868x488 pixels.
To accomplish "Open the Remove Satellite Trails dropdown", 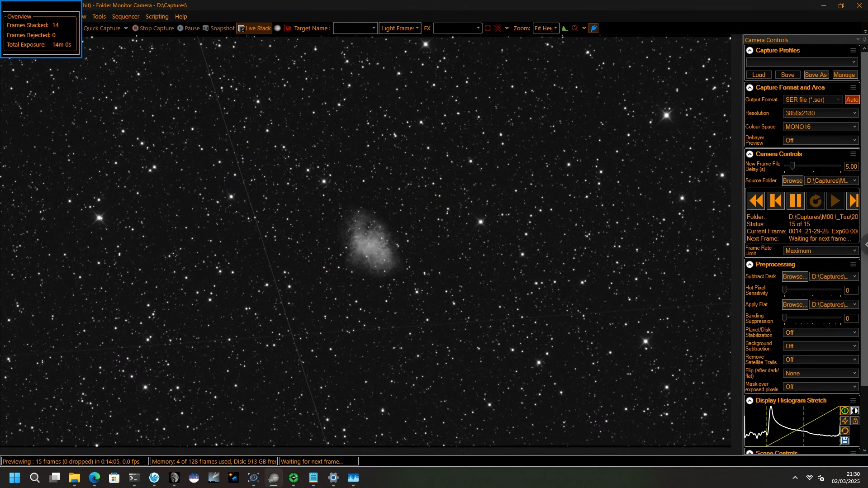I will tap(821, 360).
